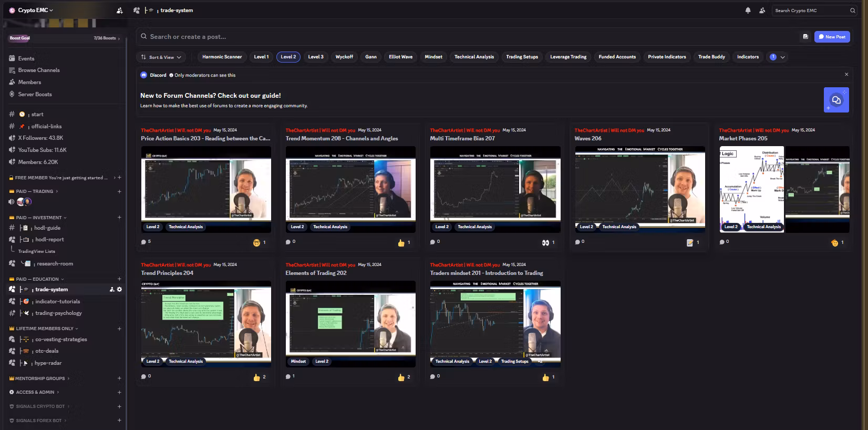Toggle the Level 2 tag filter
The image size is (868, 430).
click(288, 57)
